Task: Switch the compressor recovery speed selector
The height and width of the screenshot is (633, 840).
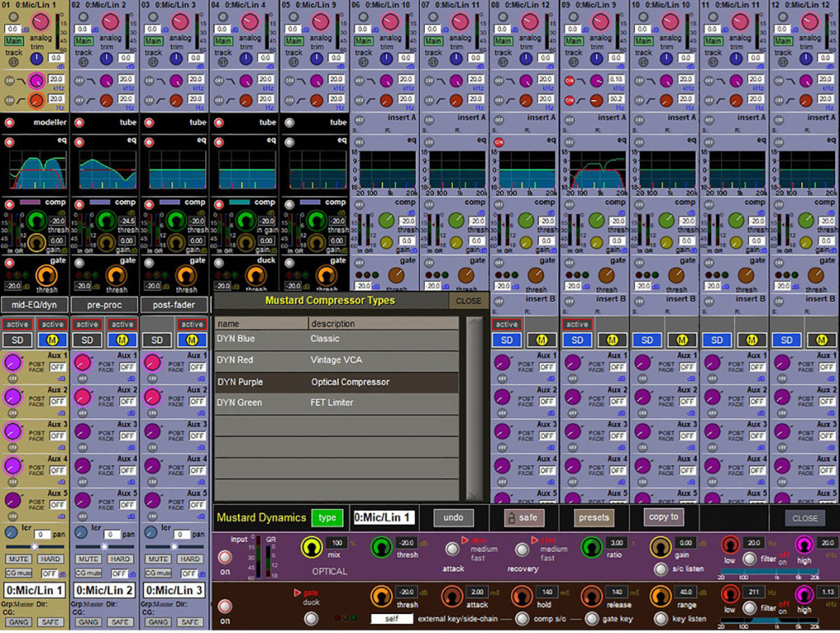Action: point(522,549)
